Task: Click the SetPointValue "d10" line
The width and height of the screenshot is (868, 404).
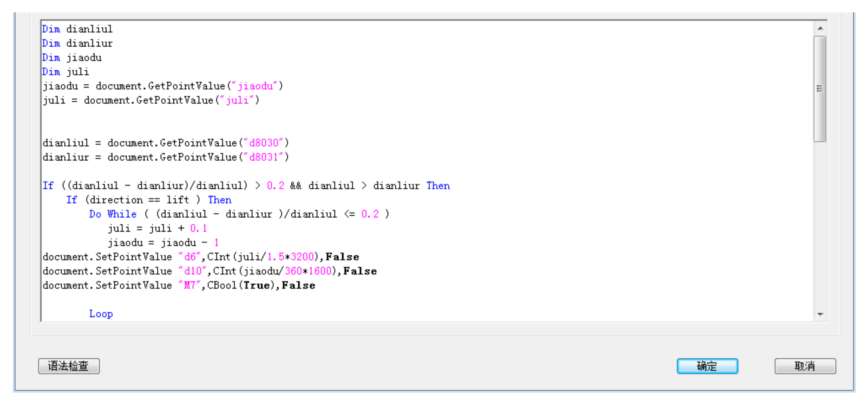Action: (x=210, y=271)
